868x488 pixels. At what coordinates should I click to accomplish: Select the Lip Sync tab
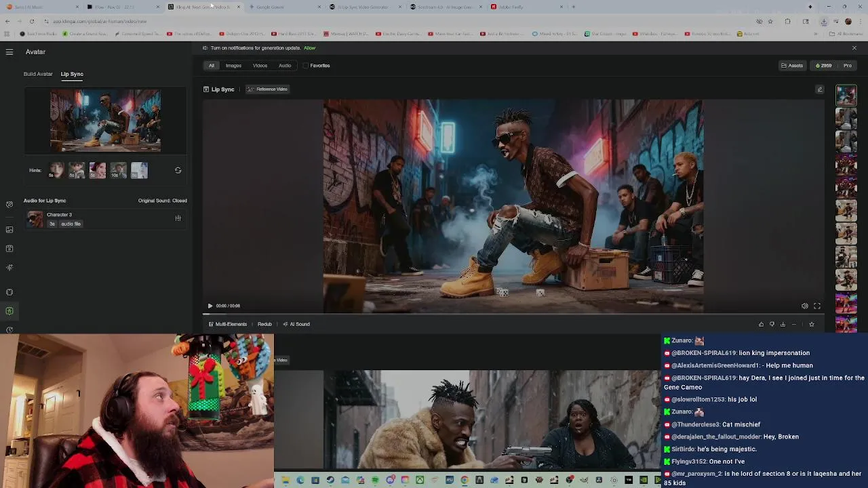(72, 74)
